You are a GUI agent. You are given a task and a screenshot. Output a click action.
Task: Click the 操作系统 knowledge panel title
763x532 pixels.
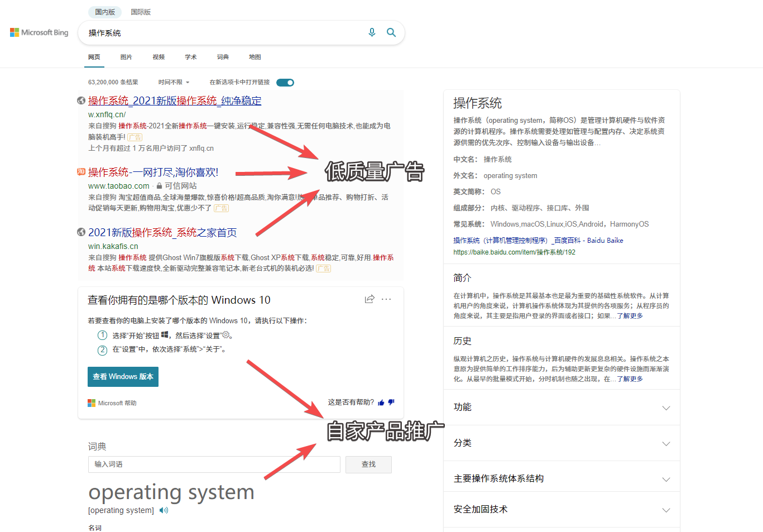pos(477,103)
